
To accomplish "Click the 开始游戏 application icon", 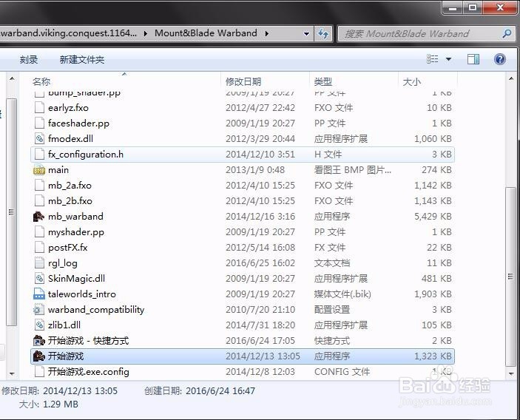I will (39, 356).
